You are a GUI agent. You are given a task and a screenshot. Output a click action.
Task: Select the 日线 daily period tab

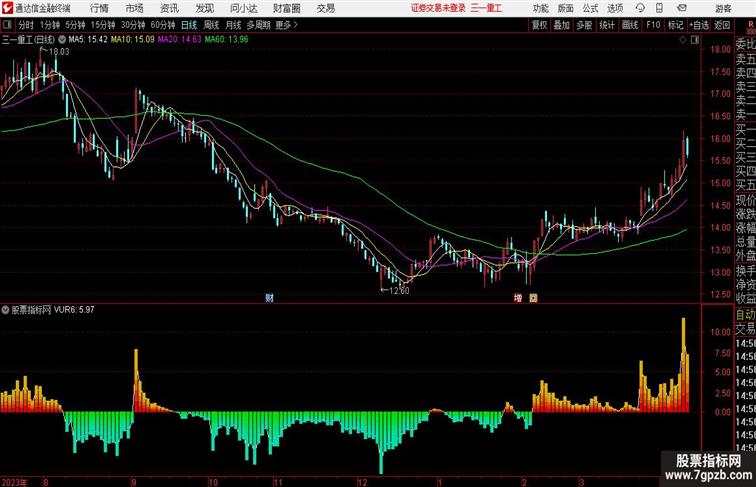point(189,25)
